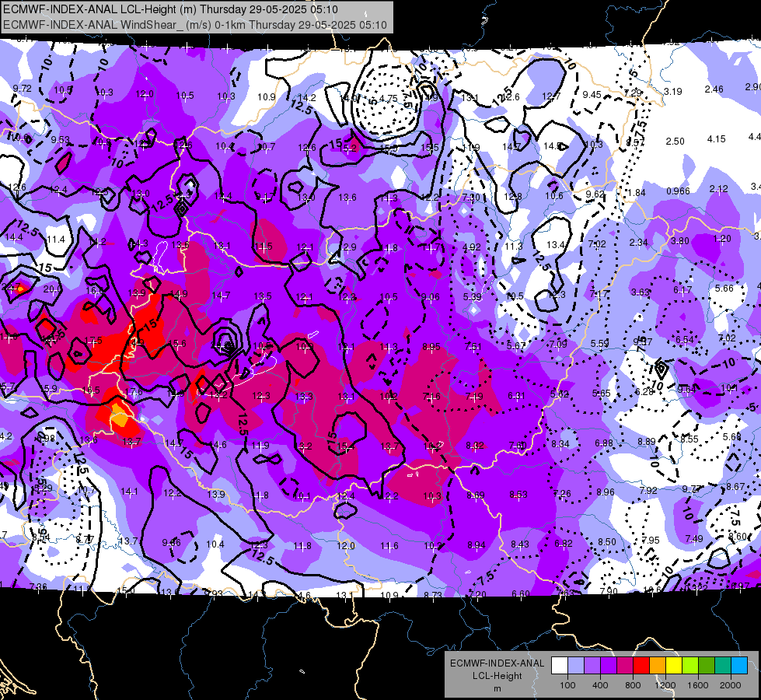This screenshot has height=700, width=761.
Task: Click the legend label '2000'
Action: coord(731,685)
